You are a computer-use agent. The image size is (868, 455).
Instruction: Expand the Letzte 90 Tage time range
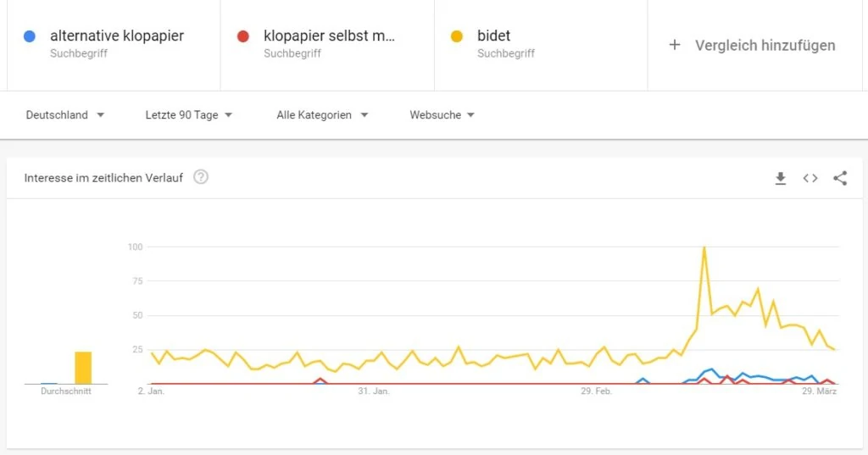[x=188, y=115]
